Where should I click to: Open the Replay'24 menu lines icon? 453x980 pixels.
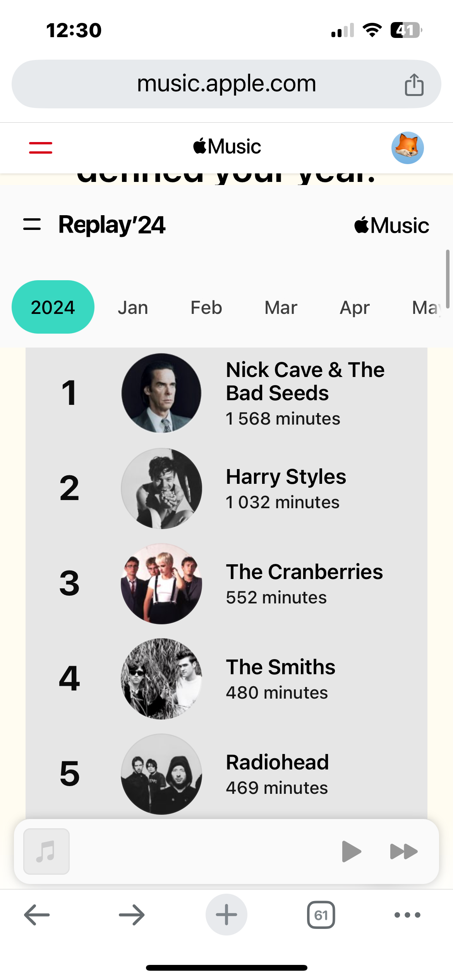tap(32, 224)
